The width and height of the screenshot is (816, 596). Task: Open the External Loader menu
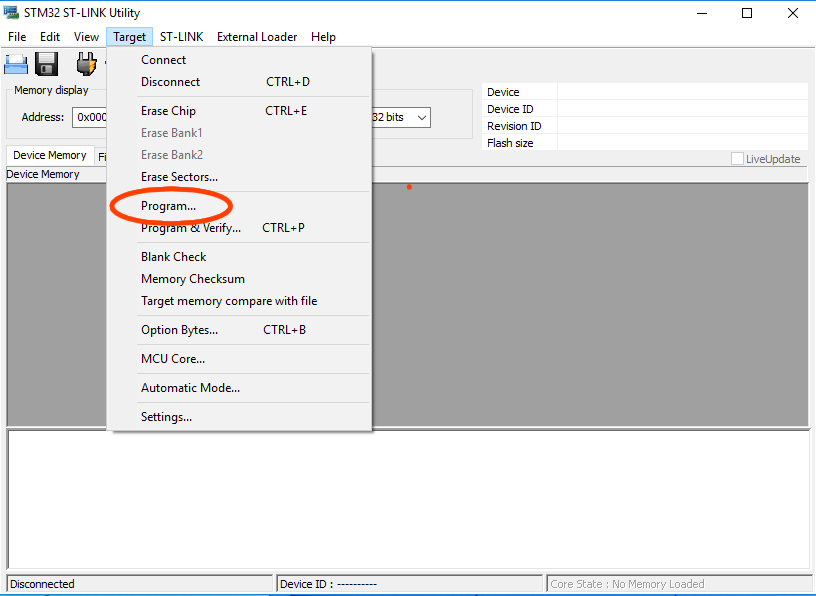[x=256, y=36]
